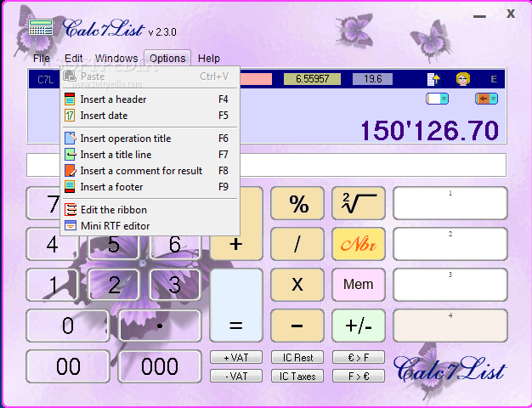The height and width of the screenshot is (408, 532).
Task: Click the orange comment icon
Action: coord(70,171)
